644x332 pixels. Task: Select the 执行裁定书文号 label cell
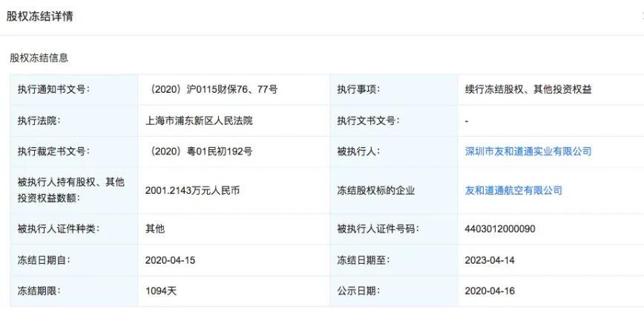pos(74,152)
